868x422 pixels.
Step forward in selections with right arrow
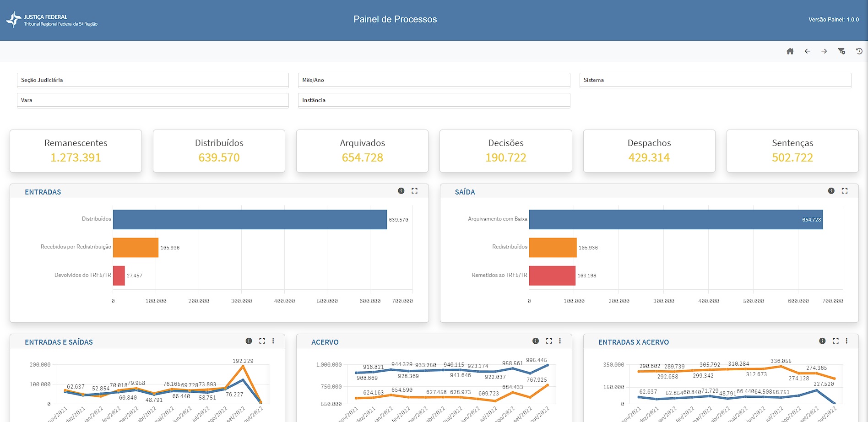tap(824, 51)
